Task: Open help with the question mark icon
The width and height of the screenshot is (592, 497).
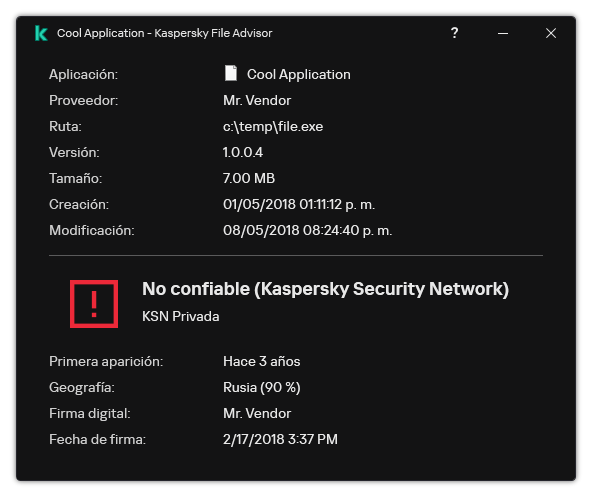Action: [x=454, y=33]
